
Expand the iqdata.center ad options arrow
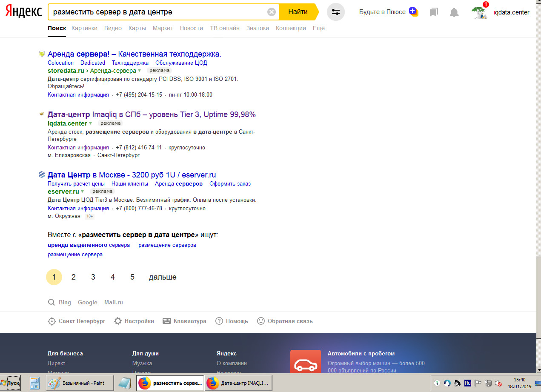[x=90, y=123]
